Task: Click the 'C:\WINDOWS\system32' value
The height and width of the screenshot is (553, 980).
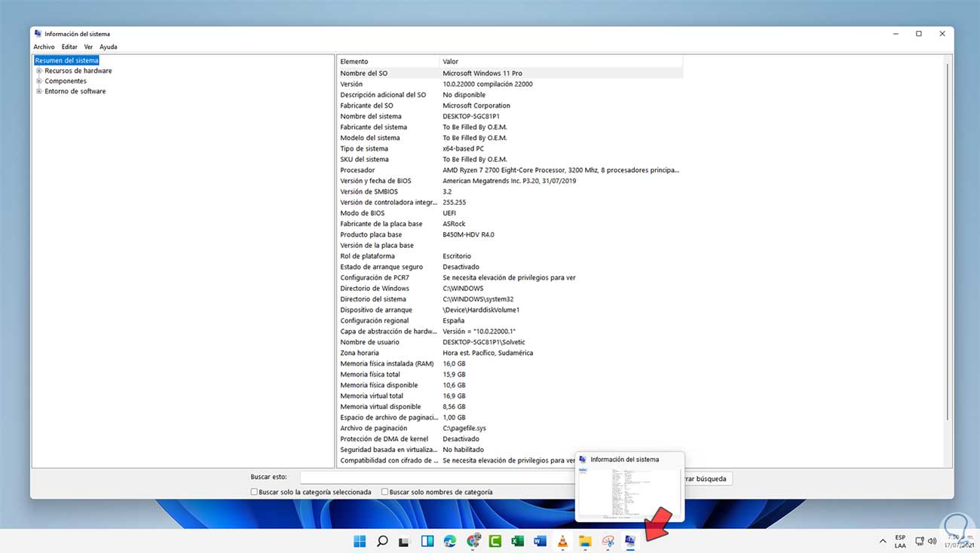Action: click(x=478, y=299)
